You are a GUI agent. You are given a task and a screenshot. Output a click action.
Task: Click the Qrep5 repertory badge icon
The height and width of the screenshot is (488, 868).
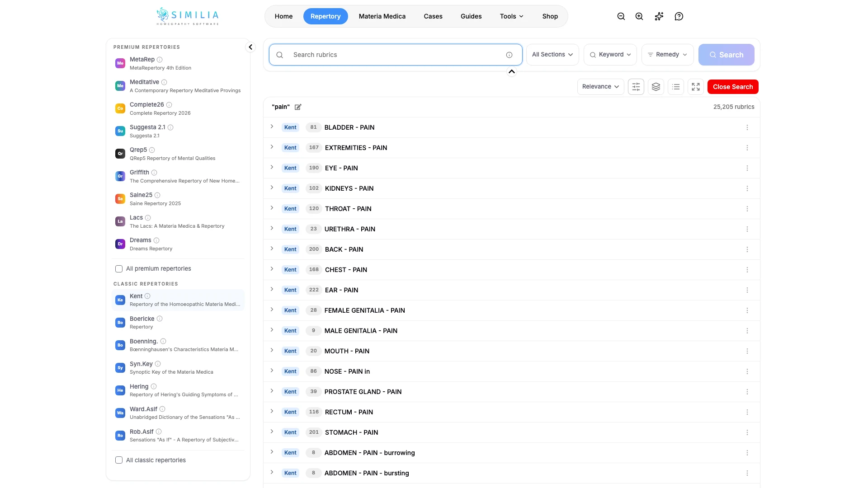tap(120, 154)
